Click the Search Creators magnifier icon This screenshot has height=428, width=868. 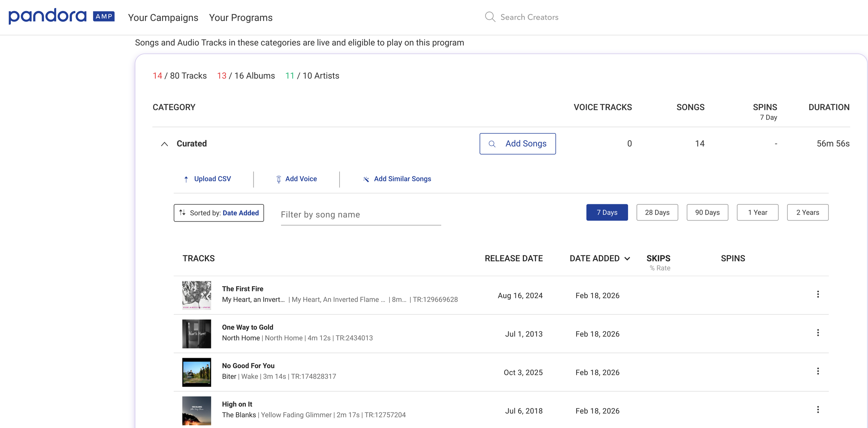[490, 17]
